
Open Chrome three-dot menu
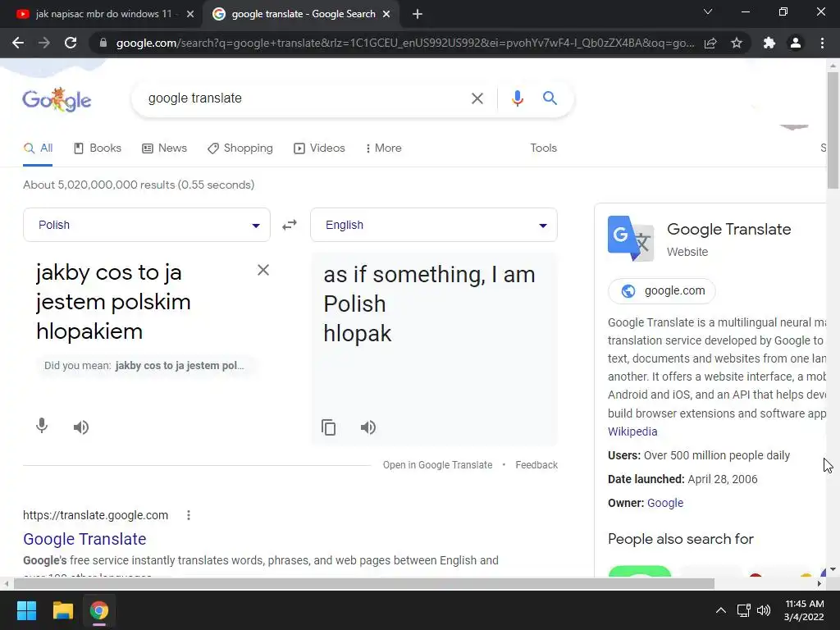point(822,43)
